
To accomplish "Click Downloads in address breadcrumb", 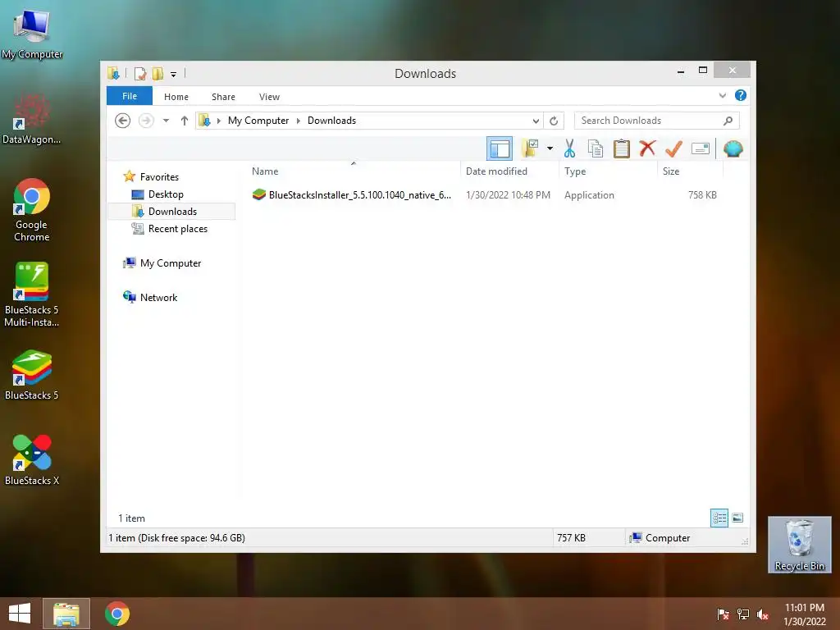I will [x=331, y=121].
